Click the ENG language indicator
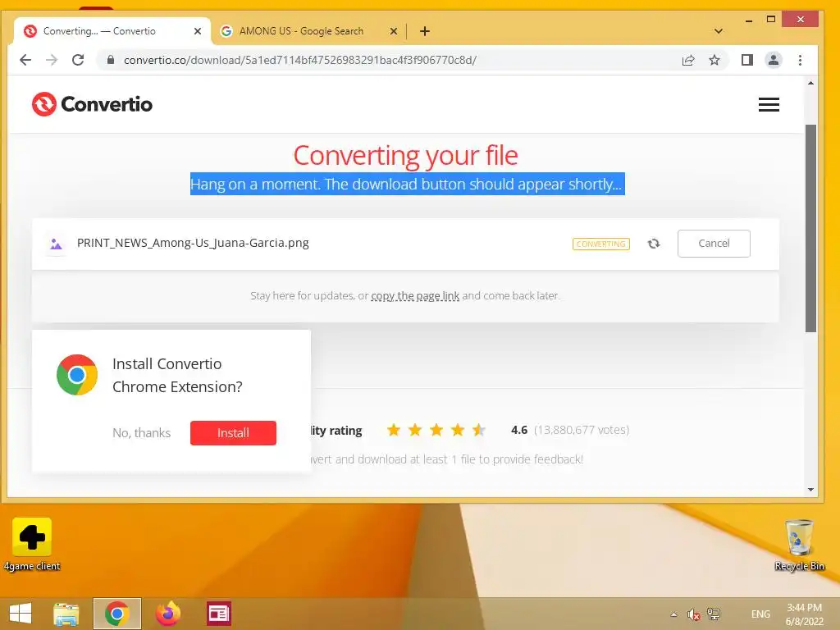 pos(760,614)
